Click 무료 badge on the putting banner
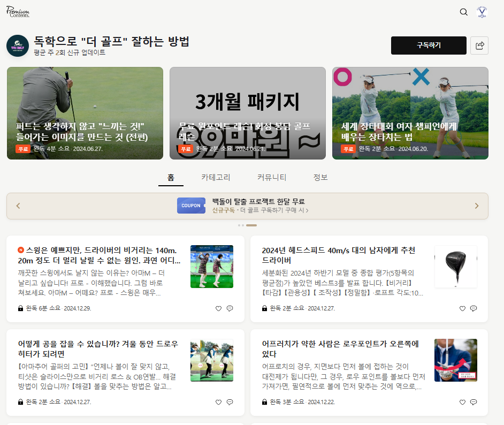This screenshot has width=504, height=425. [x=23, y=149]
